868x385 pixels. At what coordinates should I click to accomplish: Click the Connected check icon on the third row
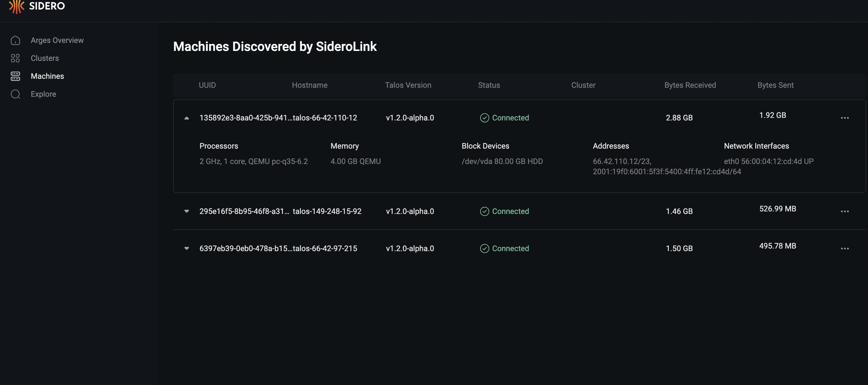tap(484, 248)
